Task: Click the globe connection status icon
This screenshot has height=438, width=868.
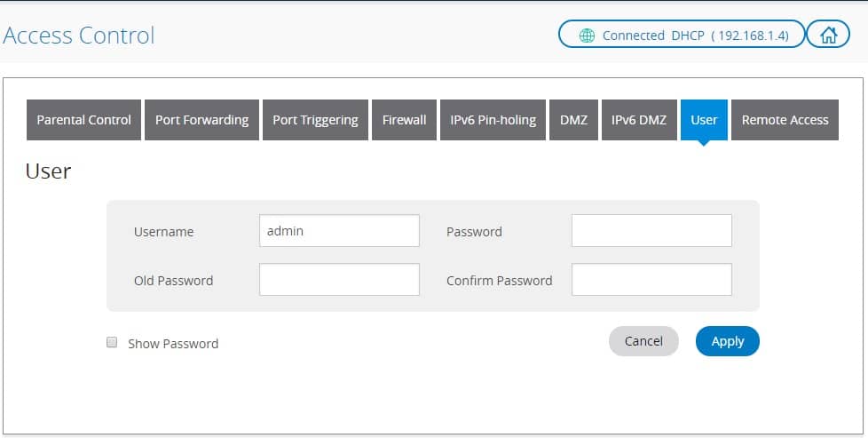Action: point(587,36)
